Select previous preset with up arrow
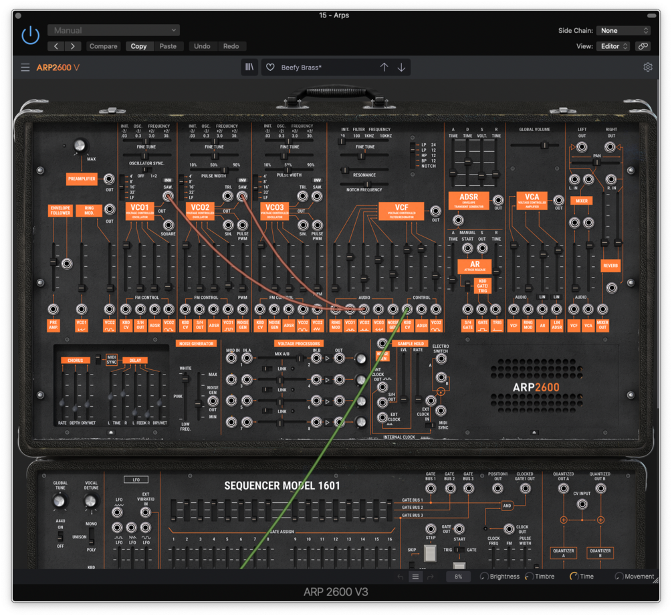 [x=384, y=68]
